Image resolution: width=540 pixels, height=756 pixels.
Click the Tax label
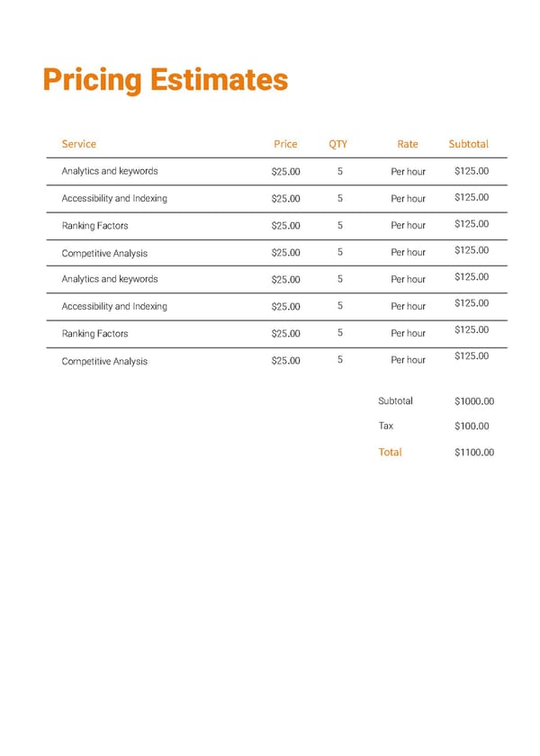(385, 426)
